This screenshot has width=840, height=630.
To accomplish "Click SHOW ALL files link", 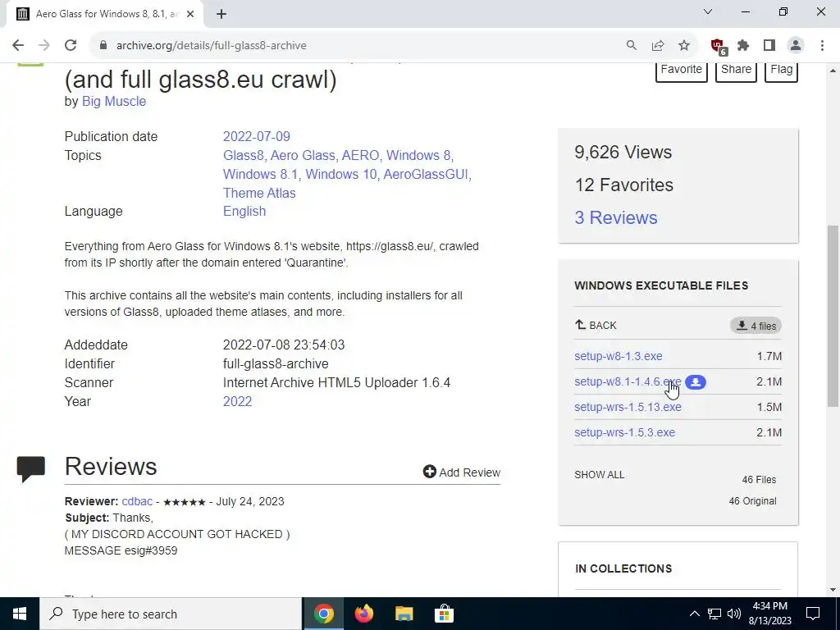I will (x=600, y=475).
